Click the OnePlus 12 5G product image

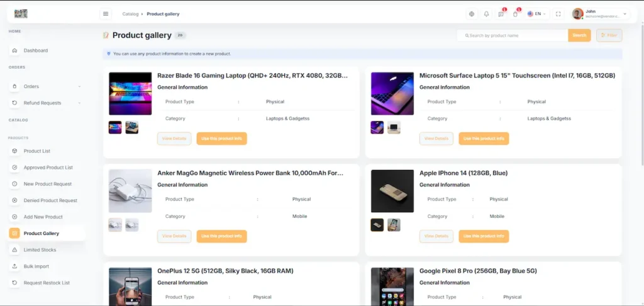point(130,286)
